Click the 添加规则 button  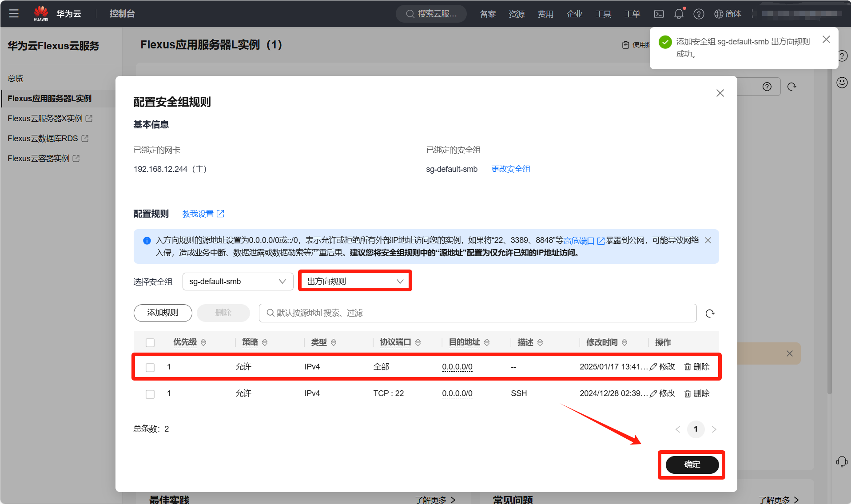(163, 313)
